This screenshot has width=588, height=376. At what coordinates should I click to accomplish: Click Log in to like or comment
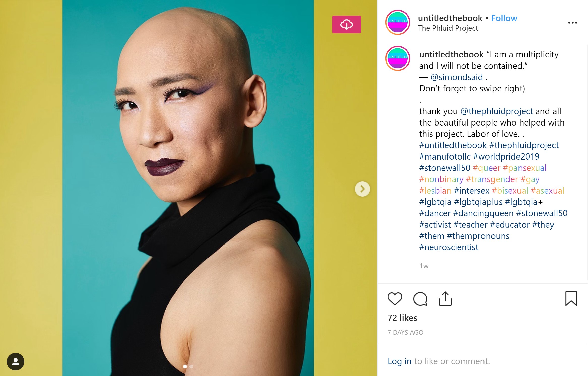click(399, 361)
